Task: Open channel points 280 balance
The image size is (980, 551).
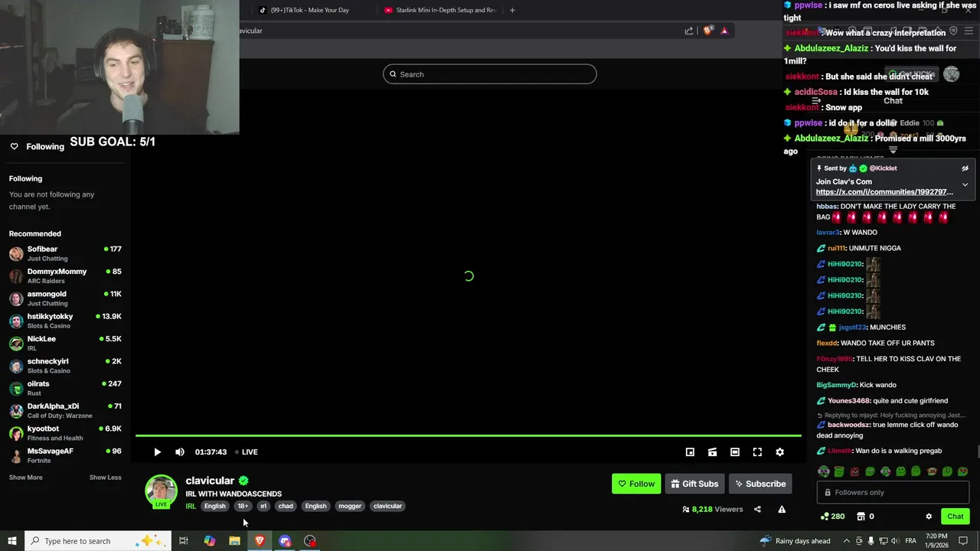Action: click(x=832, y=517)
